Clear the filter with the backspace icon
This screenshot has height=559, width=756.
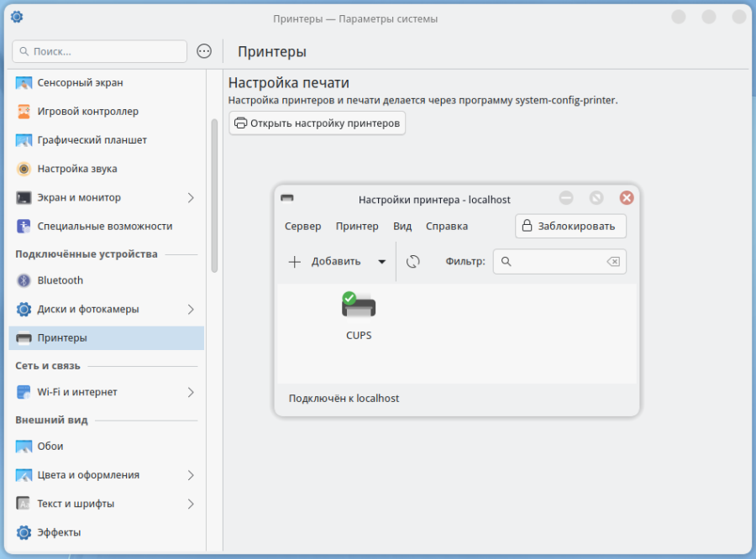613,262
